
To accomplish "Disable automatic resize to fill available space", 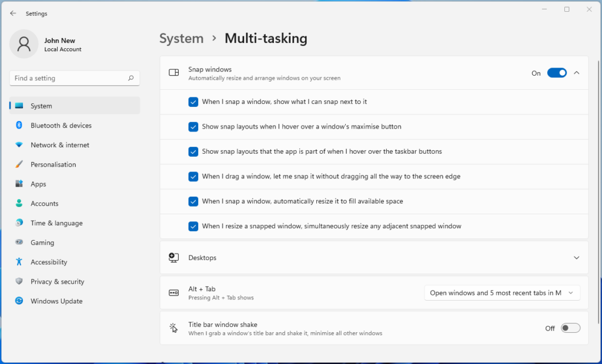I will click(193, 201).
